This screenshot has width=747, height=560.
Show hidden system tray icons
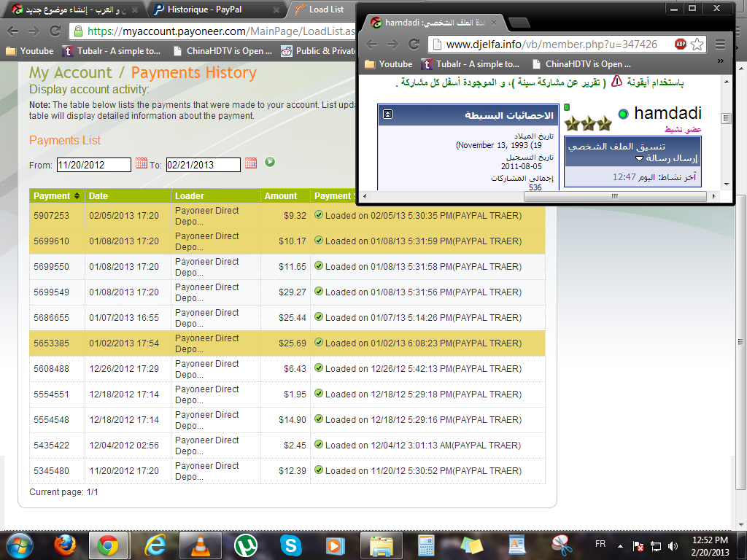[x=620, y=545]
